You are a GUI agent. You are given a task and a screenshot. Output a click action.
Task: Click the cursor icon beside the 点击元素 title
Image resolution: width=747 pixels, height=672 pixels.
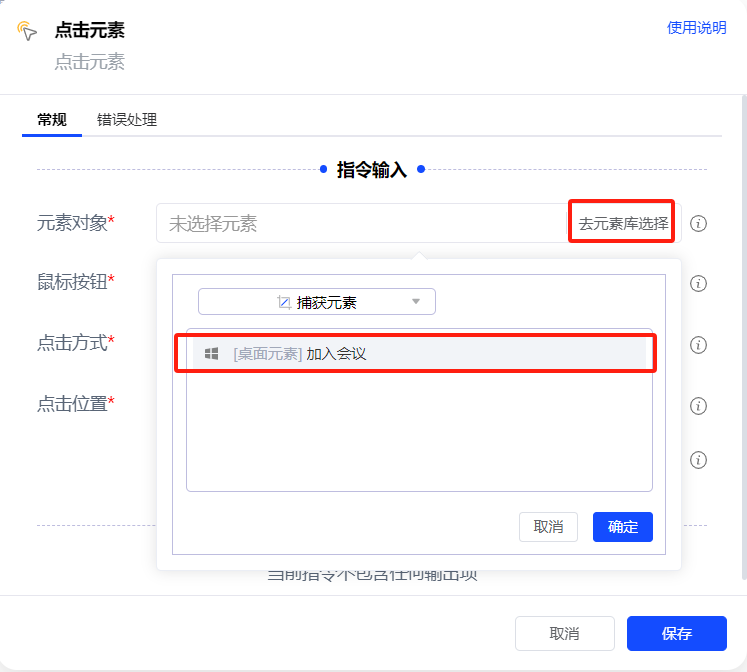[x=27, y=31]
